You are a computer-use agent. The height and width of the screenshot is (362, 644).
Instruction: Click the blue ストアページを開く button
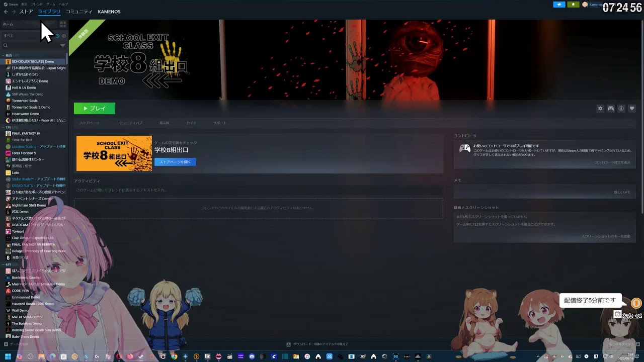175,162
